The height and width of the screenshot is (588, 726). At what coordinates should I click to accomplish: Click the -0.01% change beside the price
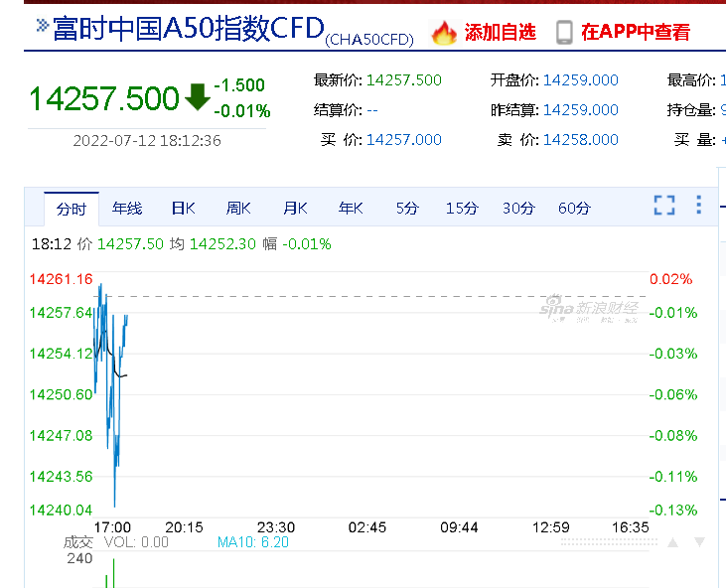242,111
